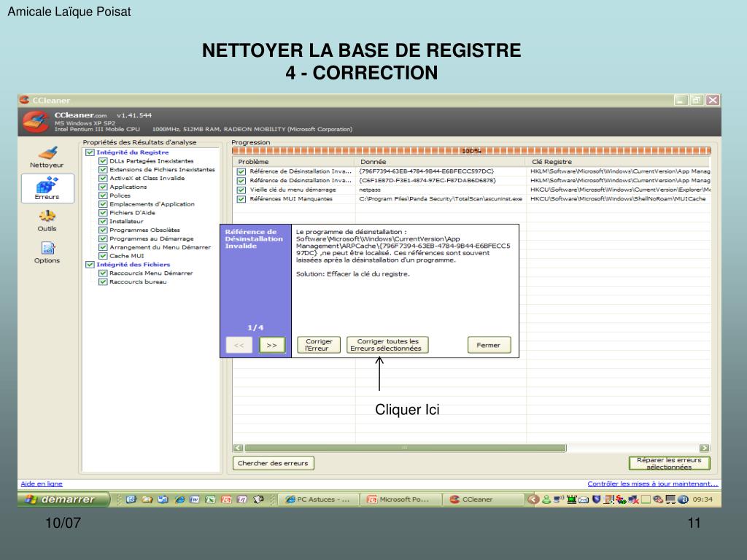Screen dimensions: 747x560
Task: Click the tray shield security icon
Action: 596,499
